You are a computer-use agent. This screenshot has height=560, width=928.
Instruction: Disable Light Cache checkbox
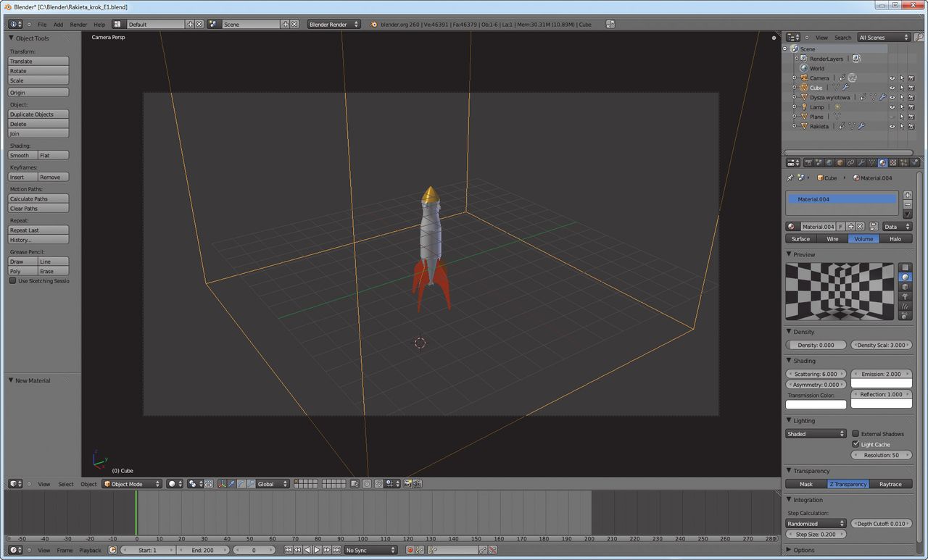855,444
